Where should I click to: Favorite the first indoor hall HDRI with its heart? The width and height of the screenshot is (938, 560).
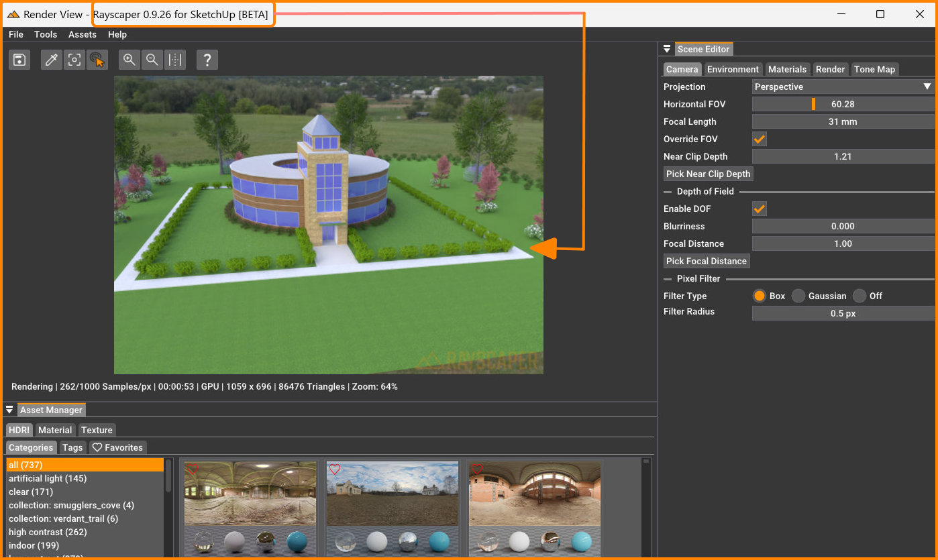pyautogui.click(x=193, y=469)
